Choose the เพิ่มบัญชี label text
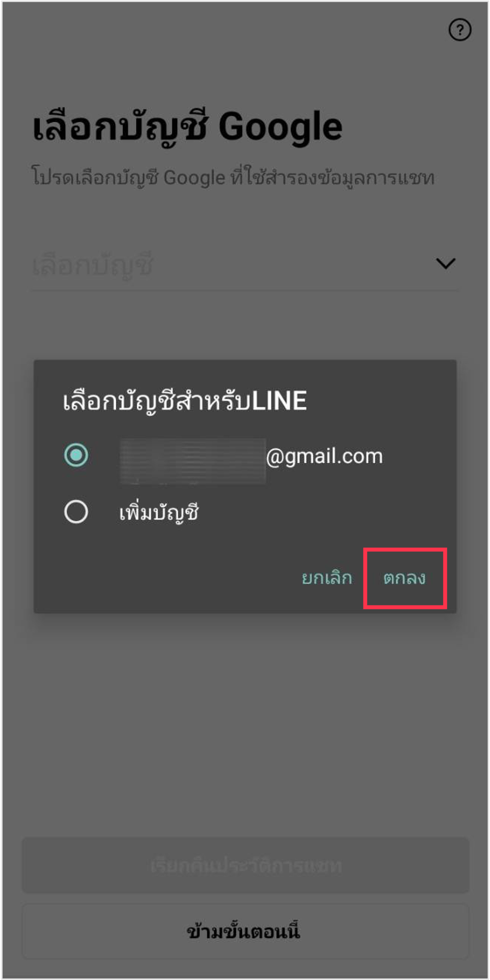The width and height of the screenshot is (490, 980). click(159, 512)
